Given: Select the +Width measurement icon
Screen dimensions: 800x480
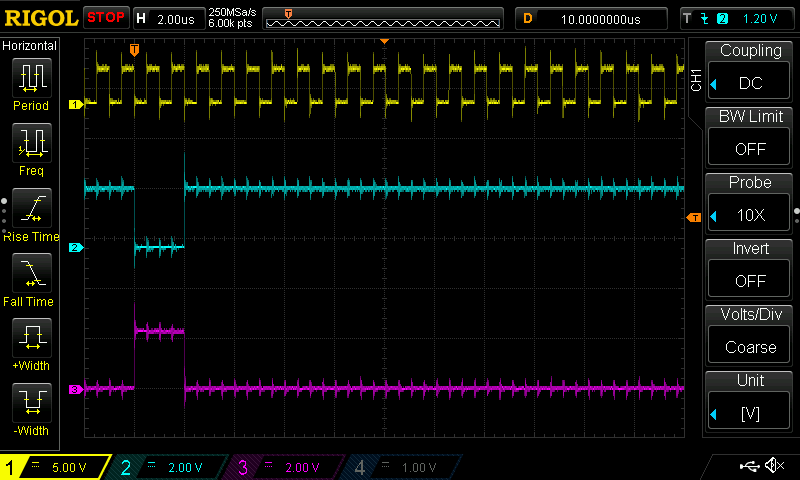Looking at the screenshot, I should (x=32, y=338).
